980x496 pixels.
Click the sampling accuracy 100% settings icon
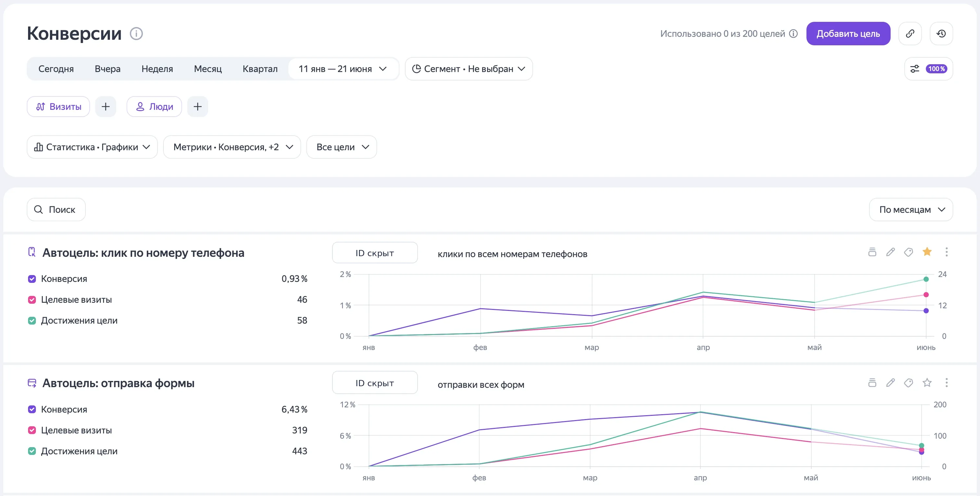coord(929,69)
